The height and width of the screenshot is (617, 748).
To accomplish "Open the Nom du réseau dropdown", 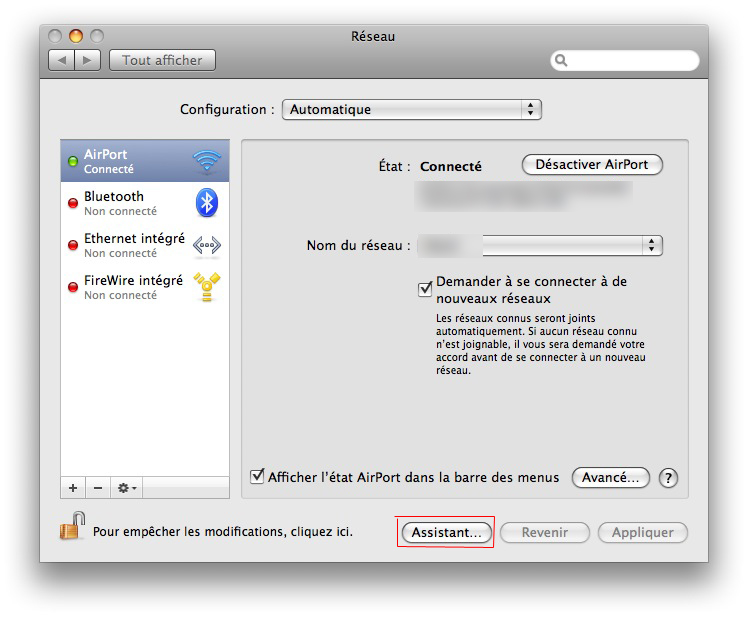I will pos(540,245).
